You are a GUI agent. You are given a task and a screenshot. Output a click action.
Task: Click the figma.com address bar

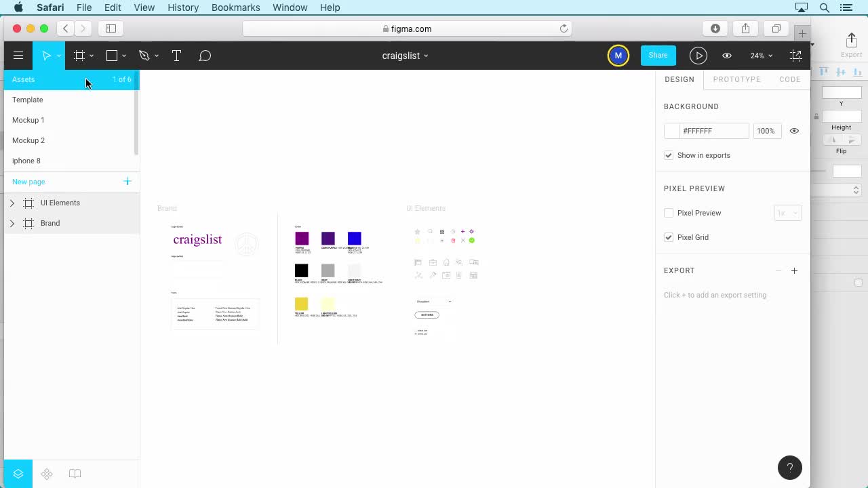pyautogui.click(x=407, y=28)
